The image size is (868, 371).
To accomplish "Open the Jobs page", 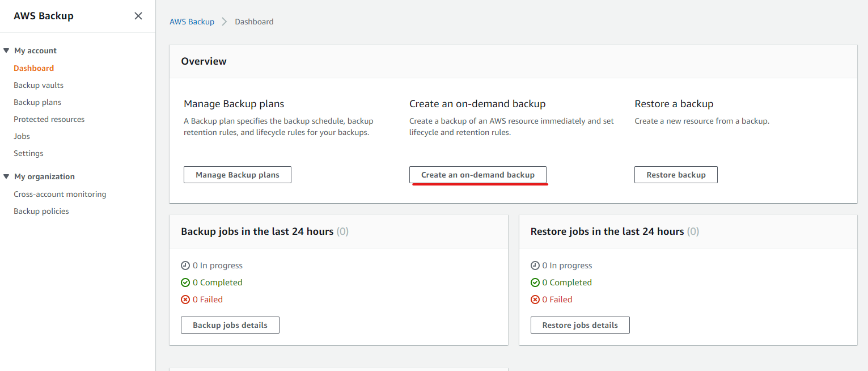I will (x=22, y=136).
